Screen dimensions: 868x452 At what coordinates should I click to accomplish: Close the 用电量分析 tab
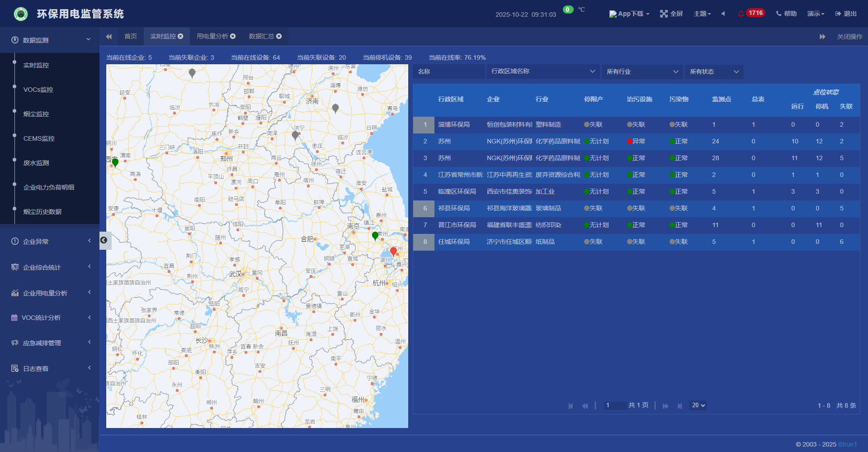[233, 36]
